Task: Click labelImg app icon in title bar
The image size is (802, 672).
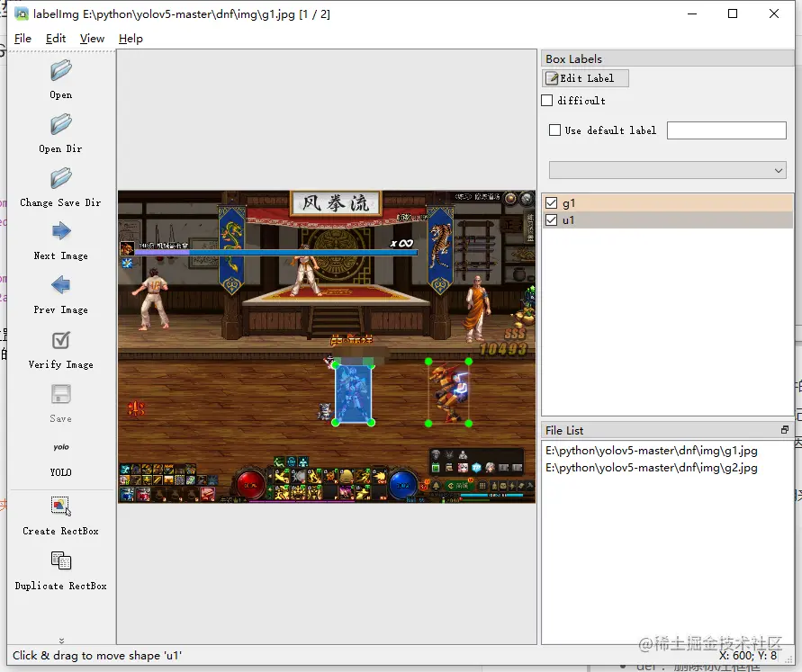Action: click(22, 13)
